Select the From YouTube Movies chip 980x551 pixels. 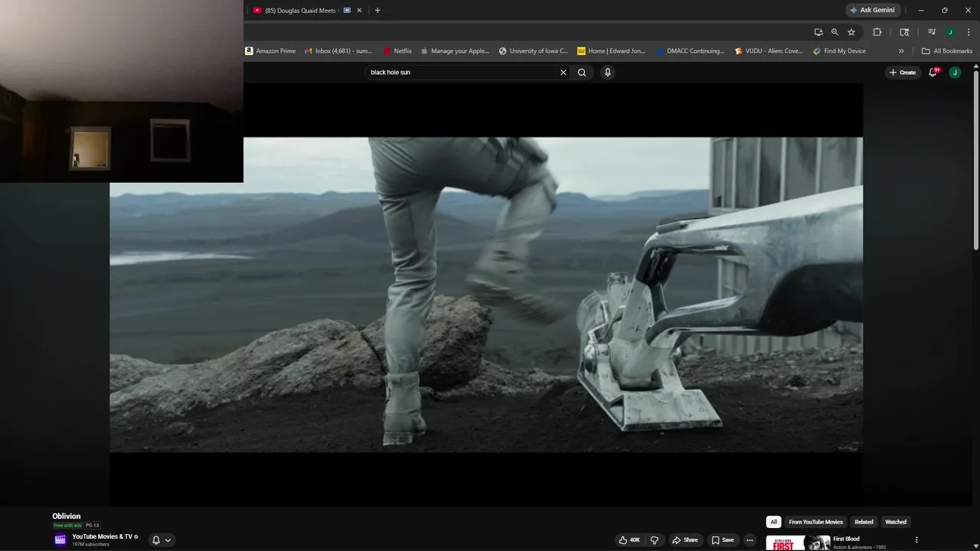[x=816, y=522]
